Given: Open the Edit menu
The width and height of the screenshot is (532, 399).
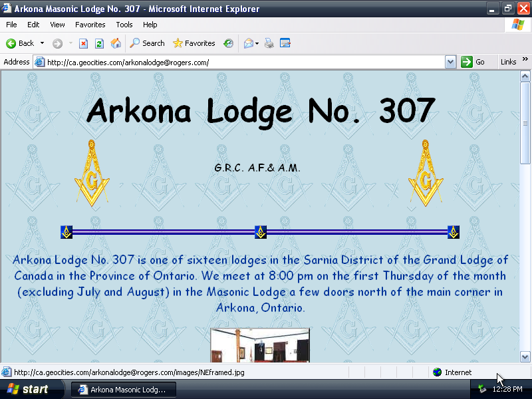Looking at the screenshot, I should tap(33, 25).
